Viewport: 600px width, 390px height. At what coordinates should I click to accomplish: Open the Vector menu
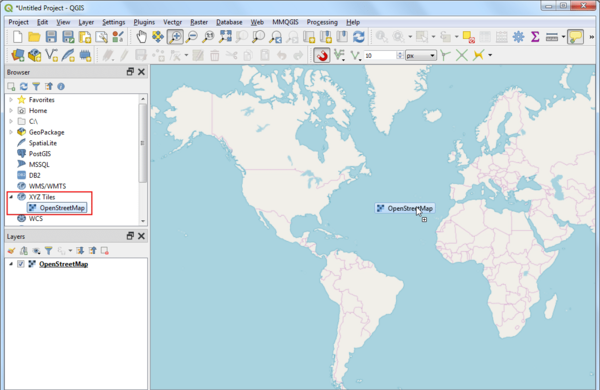point(172,22)
